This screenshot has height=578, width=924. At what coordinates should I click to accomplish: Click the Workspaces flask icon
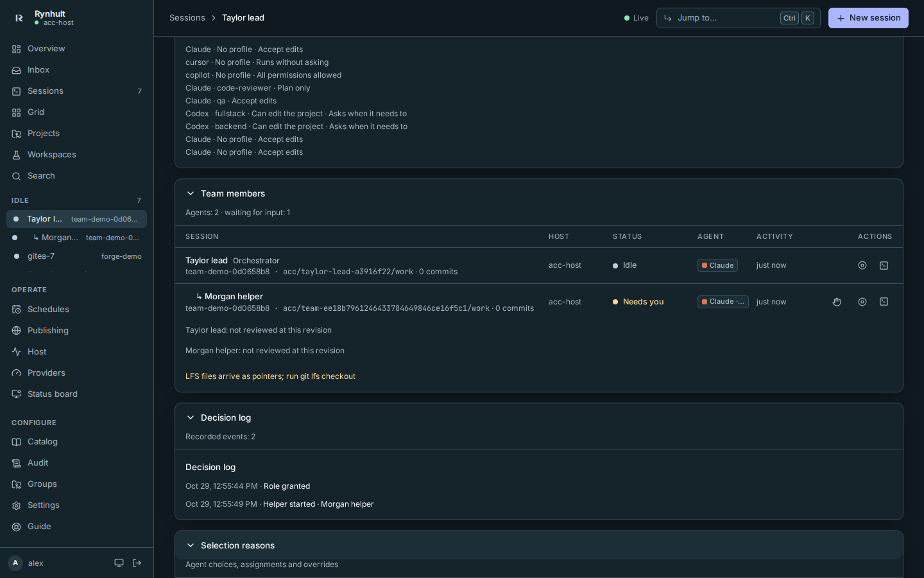point(17,155)
